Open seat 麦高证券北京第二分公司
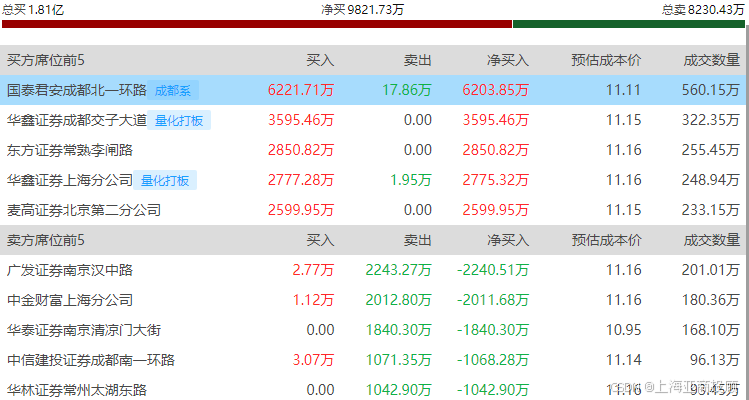This screenshot has height=400, width=749. pos(84,210)
